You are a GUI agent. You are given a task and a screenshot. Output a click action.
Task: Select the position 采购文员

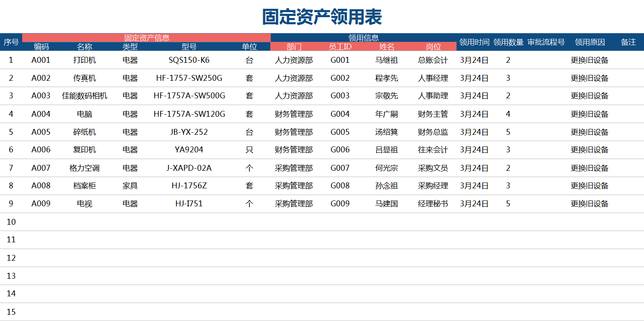433,168
